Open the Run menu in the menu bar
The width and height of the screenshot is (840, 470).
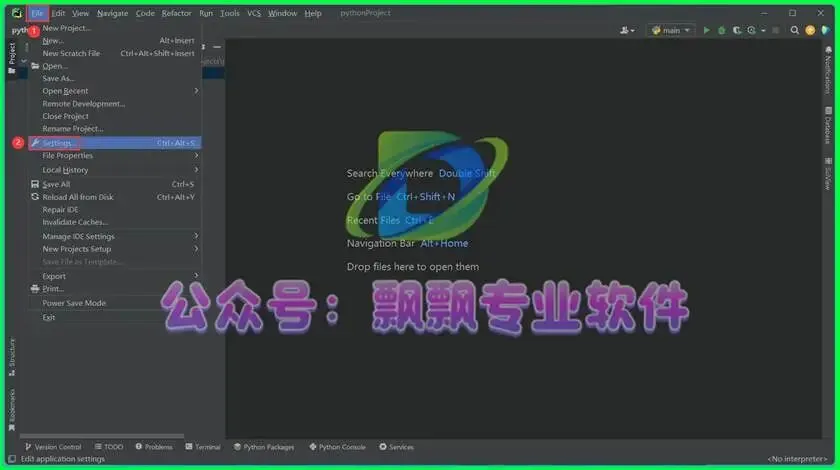click(206, 13)
